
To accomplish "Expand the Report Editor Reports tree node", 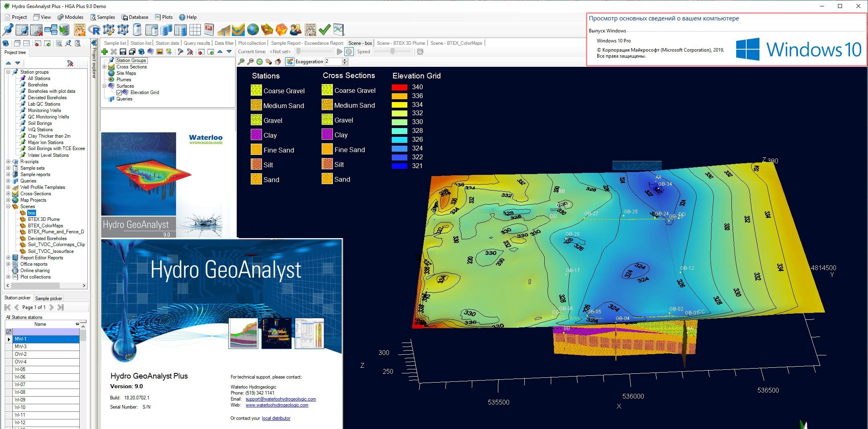I will [8, 258].
